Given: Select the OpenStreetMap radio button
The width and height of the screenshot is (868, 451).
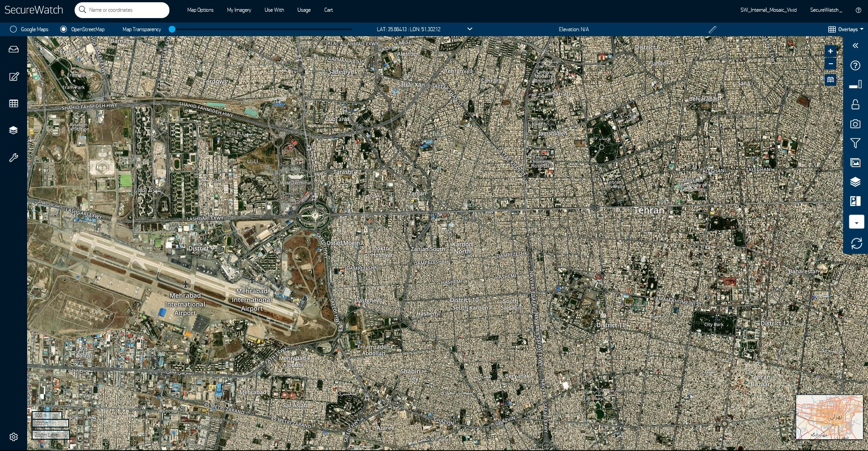Looking at the screenshot, I should click(63, 29).
